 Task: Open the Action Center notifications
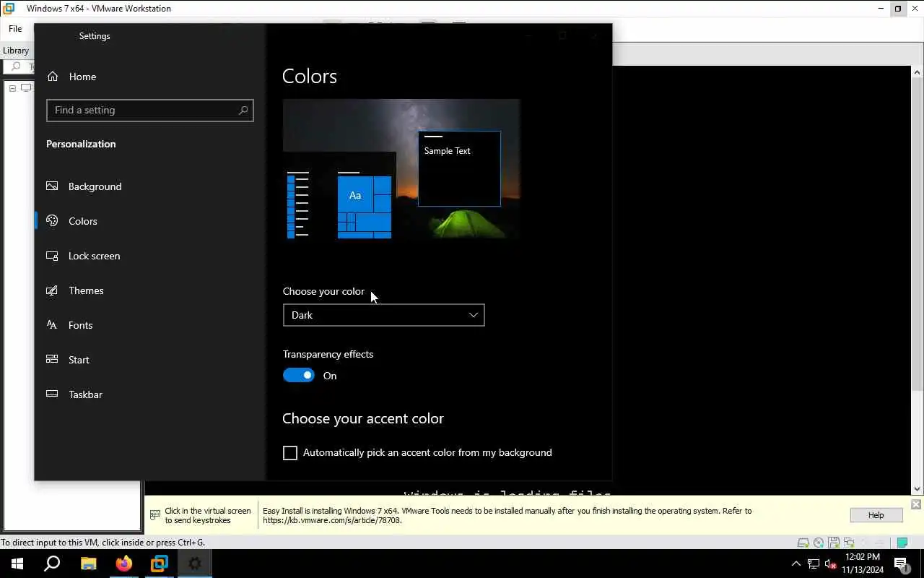click(x=902, y=564)
